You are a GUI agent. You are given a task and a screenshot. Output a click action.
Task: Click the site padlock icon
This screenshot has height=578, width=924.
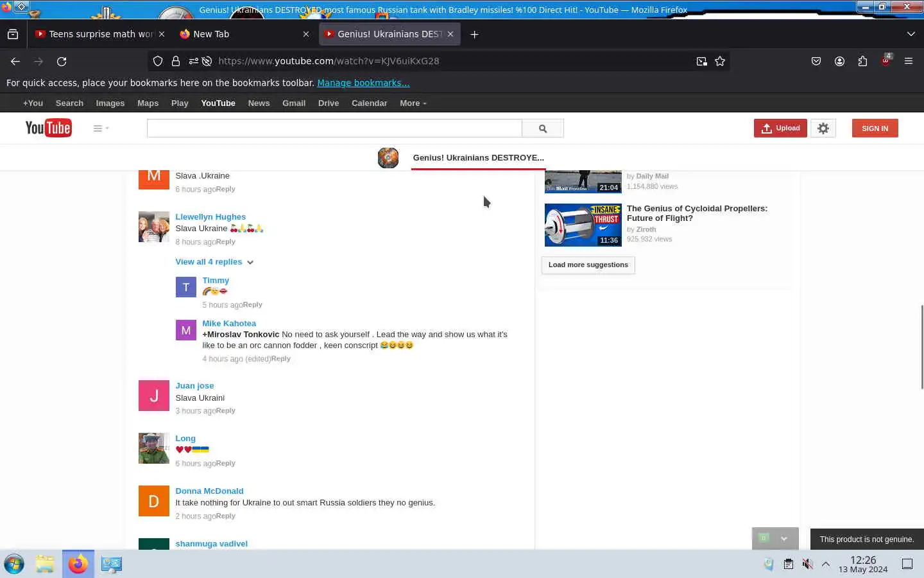point(175,61)
